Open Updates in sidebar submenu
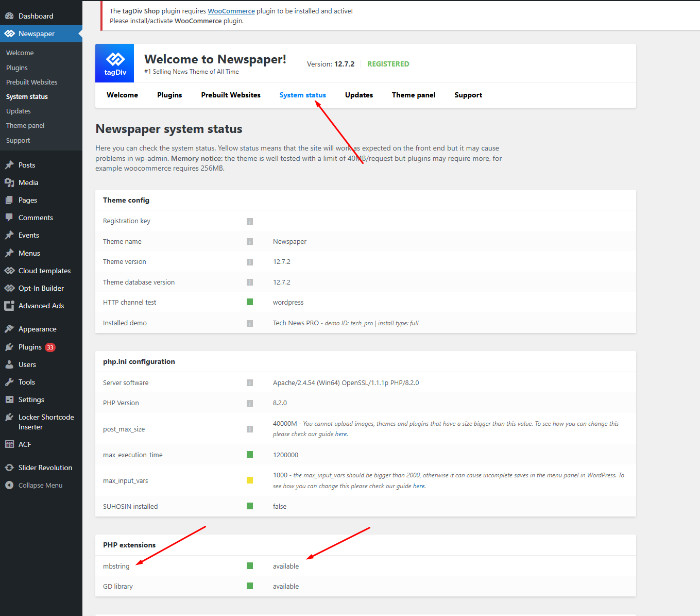Viewport: 700px width, 616px height. tap(19, 111)
